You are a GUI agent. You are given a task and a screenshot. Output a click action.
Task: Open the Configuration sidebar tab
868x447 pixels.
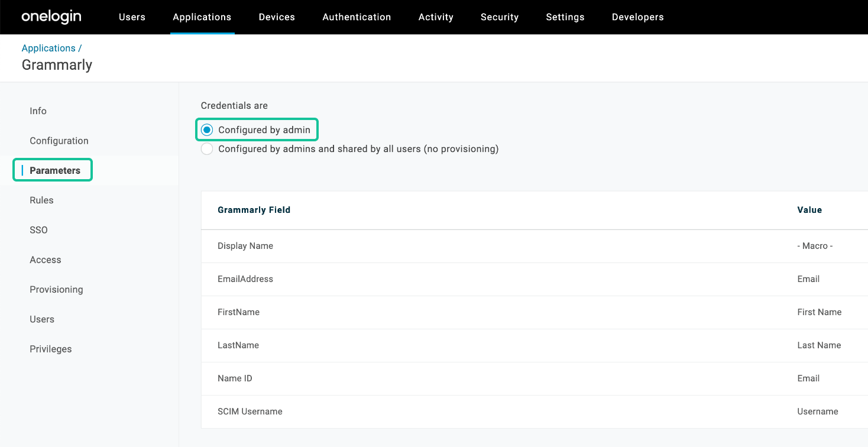(59, 141)
